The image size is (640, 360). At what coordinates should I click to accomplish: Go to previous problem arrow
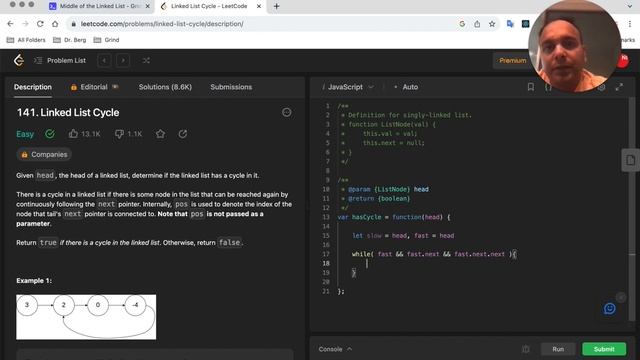104,60
